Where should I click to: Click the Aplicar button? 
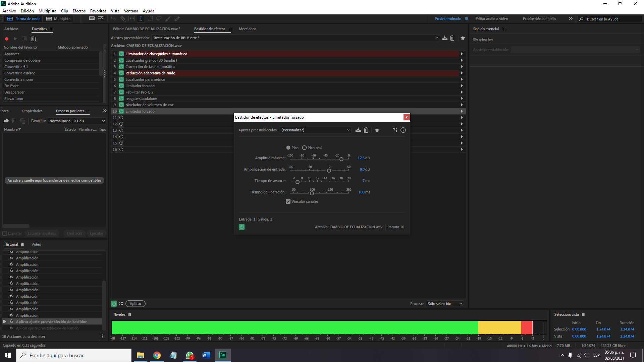[x=136, y=304]
